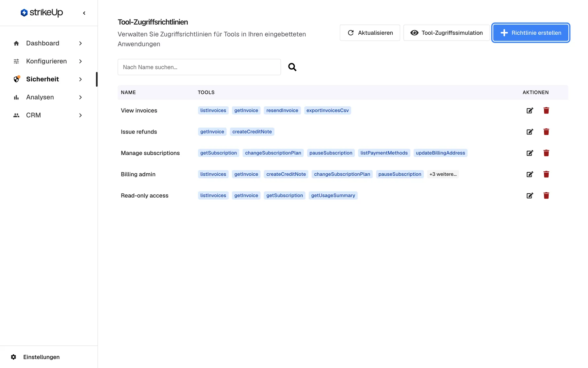Expand the Sicherheit menu chevron
This screenshot has height=368, width=588.
80,79
